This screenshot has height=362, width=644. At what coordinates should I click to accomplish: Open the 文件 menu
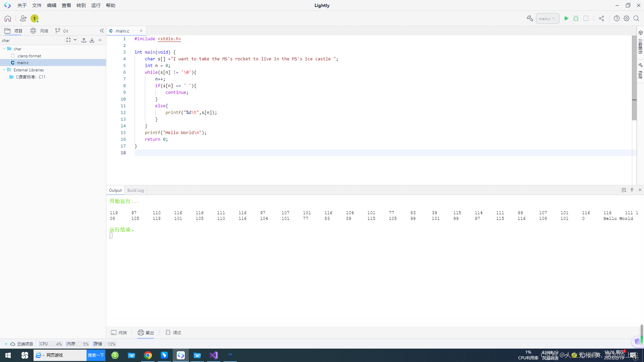(37, 5)
